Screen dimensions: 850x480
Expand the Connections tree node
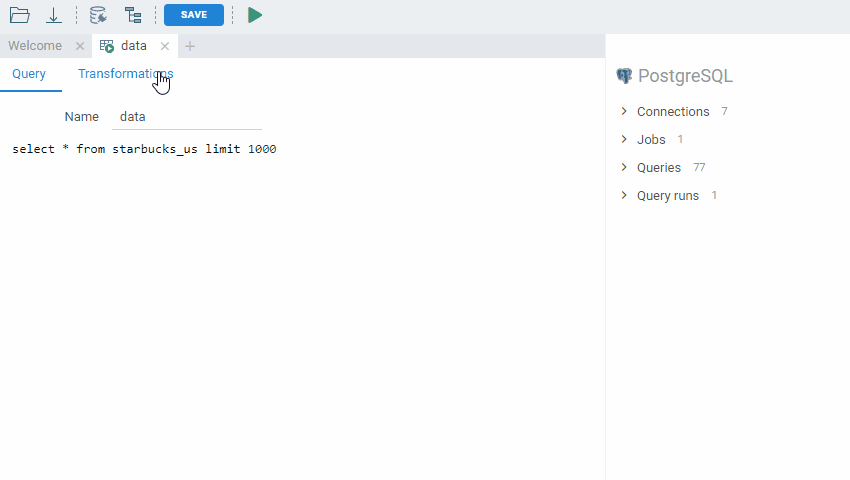(624, 111)
